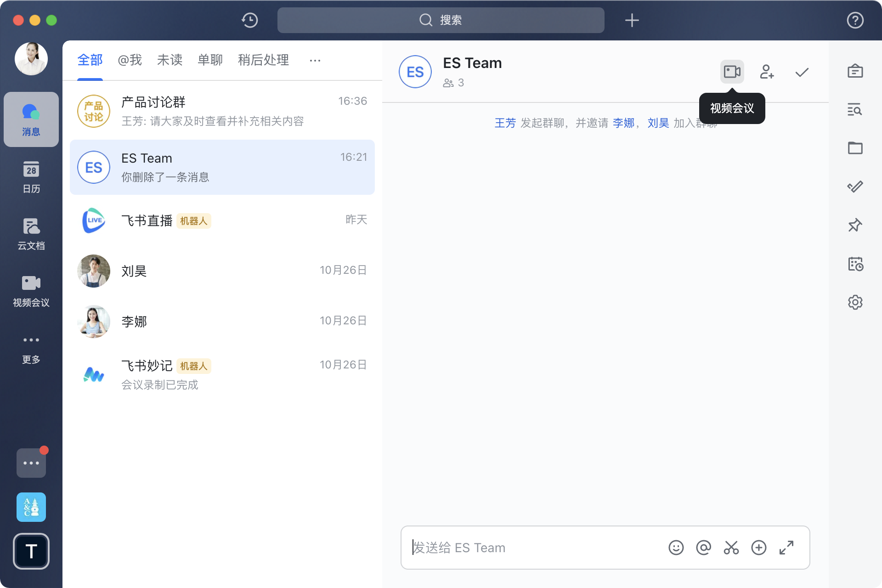Open the 产品讨论群 conversation
The height and width of the screenshot is (588, 882).
[222, 111]
